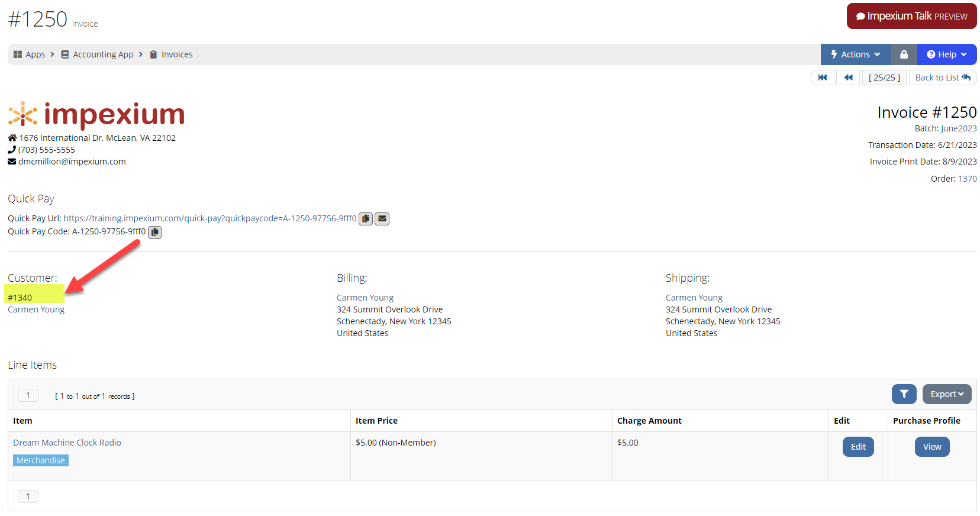The height and width of the screenshot is (516, 980).
Task: Copy the Quick Pay URL
Action: 366,219
